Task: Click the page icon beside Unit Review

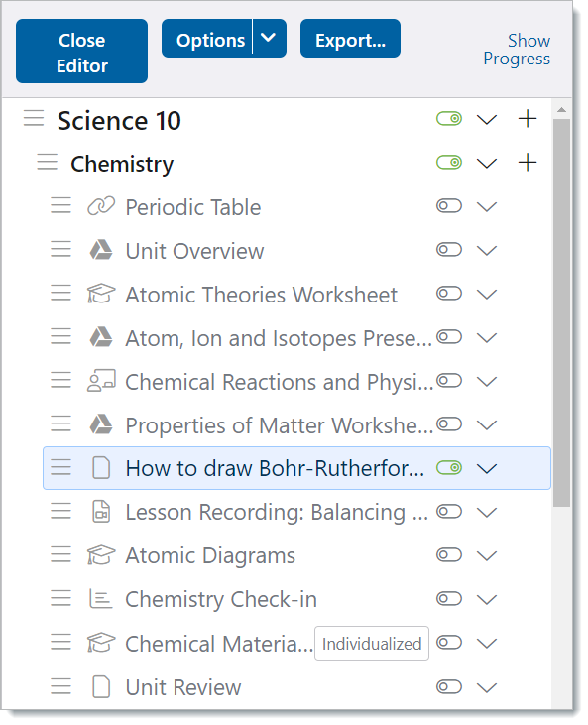Action: (101, 686)
